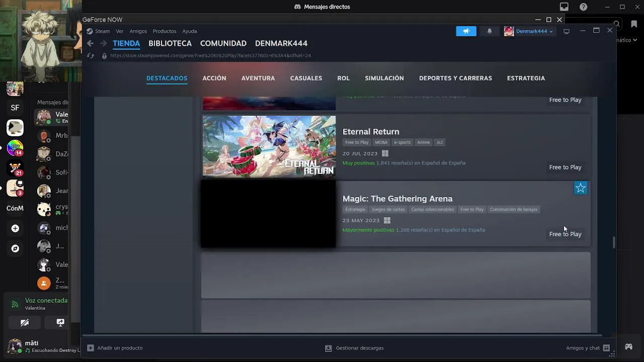Select the AVENTURA category
Viewport: 644px width, 362px height.
[258, 78]
